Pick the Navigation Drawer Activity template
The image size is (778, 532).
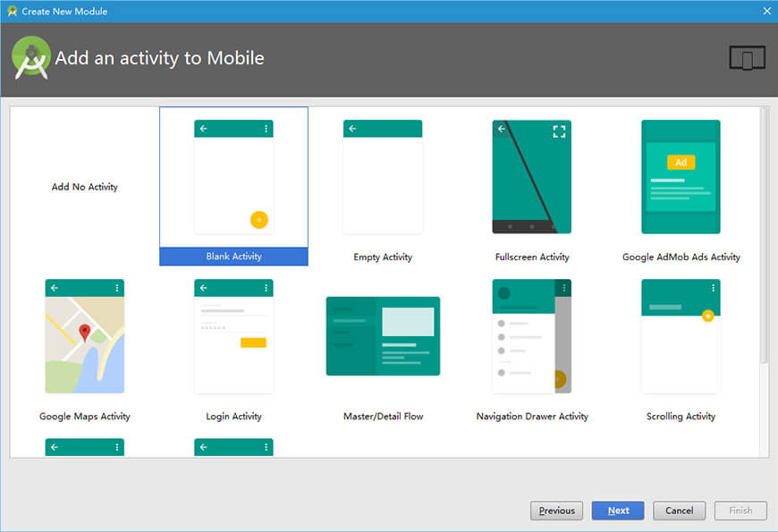coord(532,336)
